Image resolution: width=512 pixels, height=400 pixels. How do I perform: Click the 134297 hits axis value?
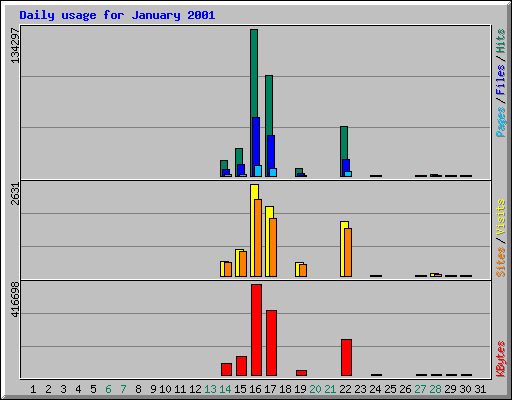pyautogui.click(x=15, y=45)
